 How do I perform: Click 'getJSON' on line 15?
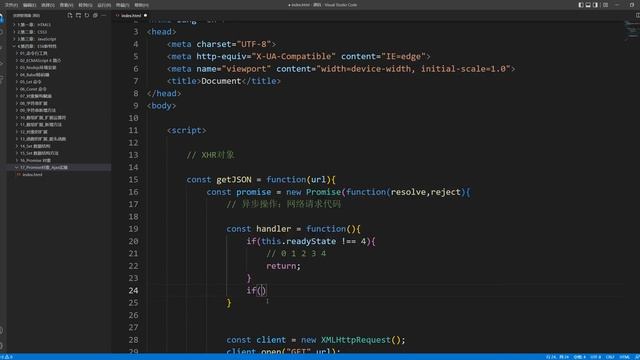(234, 180)
